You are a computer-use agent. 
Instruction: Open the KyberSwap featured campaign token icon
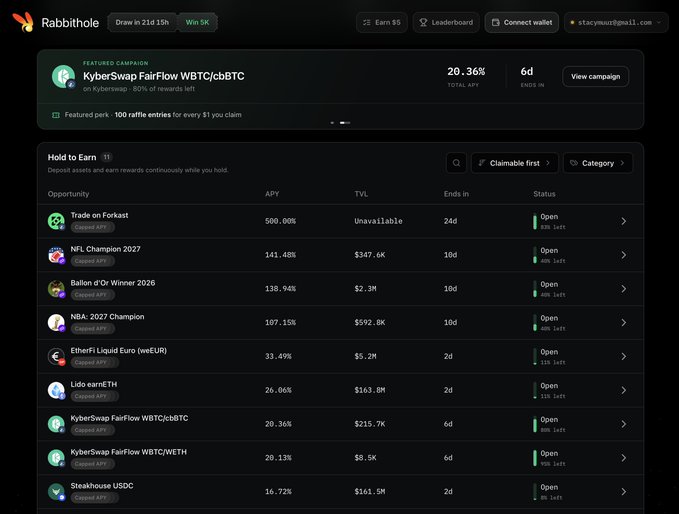click(x=63, y=76)
